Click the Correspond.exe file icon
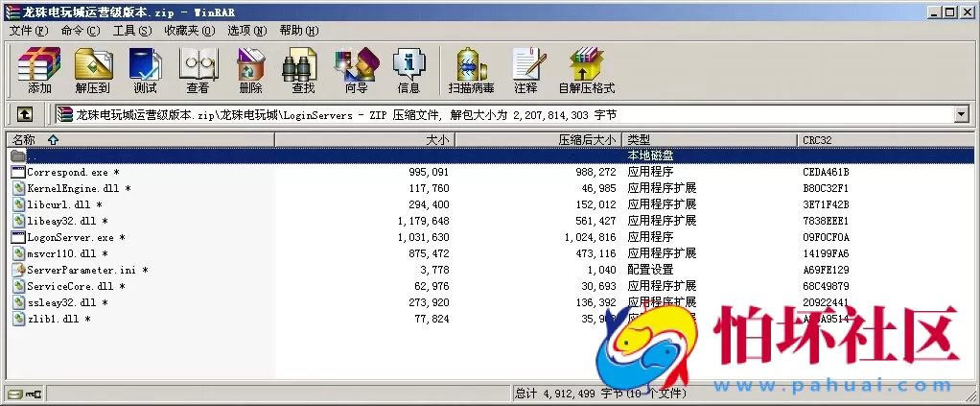This screenshot has width=980, height=406. 18,172
